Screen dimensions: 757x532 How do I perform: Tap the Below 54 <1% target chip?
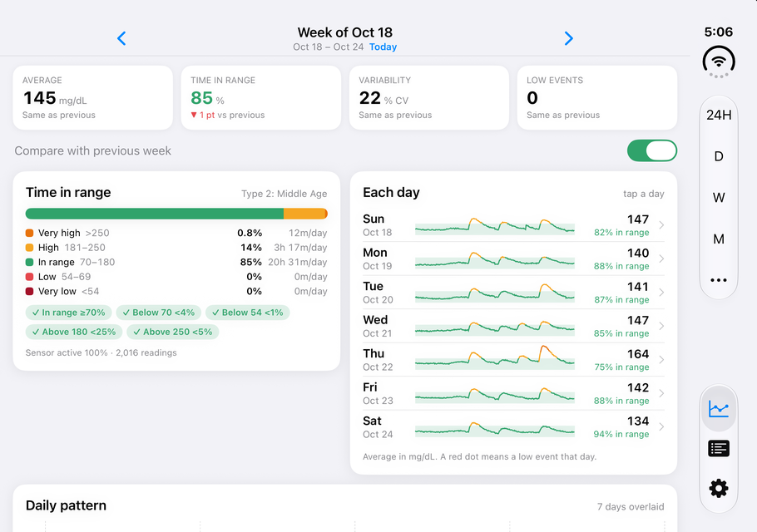tap(248, 313)
